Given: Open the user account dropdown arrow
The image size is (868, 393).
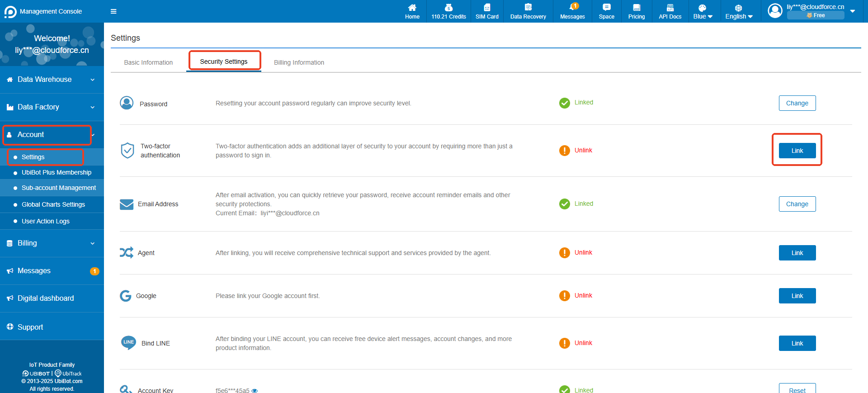Looking at the screenshot, I should tap(852, 11).
